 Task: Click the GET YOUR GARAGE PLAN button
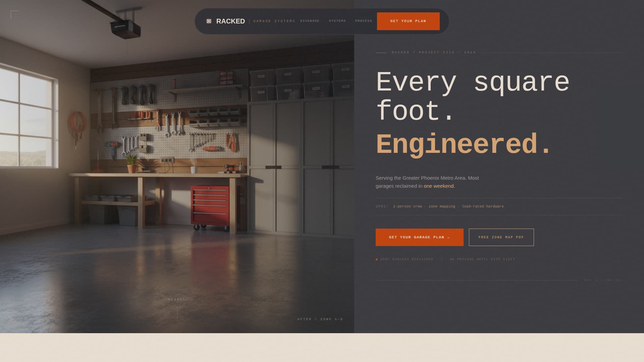coord(419,237)
